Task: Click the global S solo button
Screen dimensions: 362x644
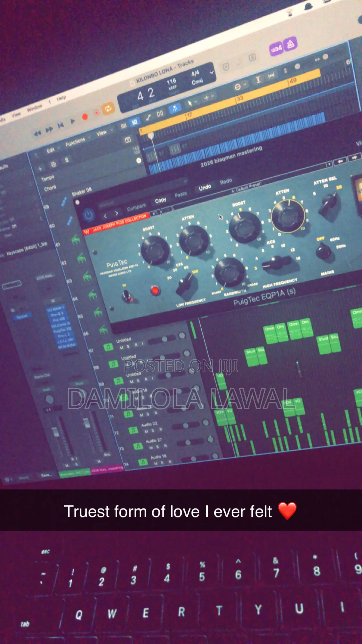Action: 67,160
